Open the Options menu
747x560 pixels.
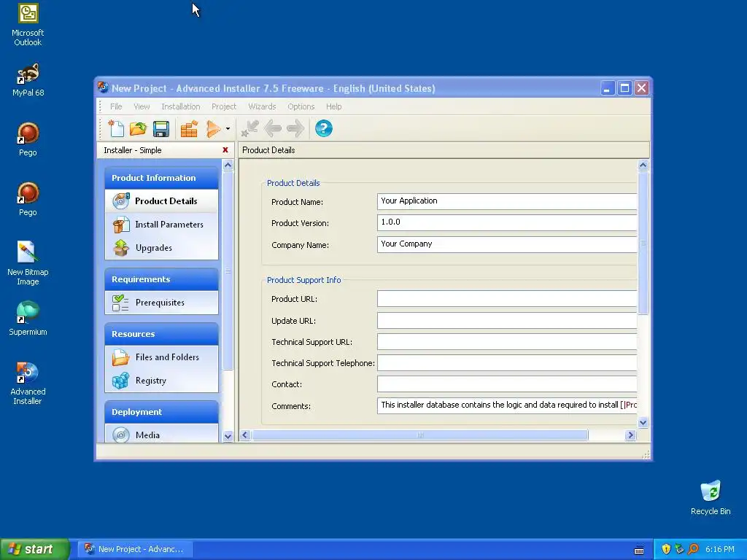click(x=301, y=106)
